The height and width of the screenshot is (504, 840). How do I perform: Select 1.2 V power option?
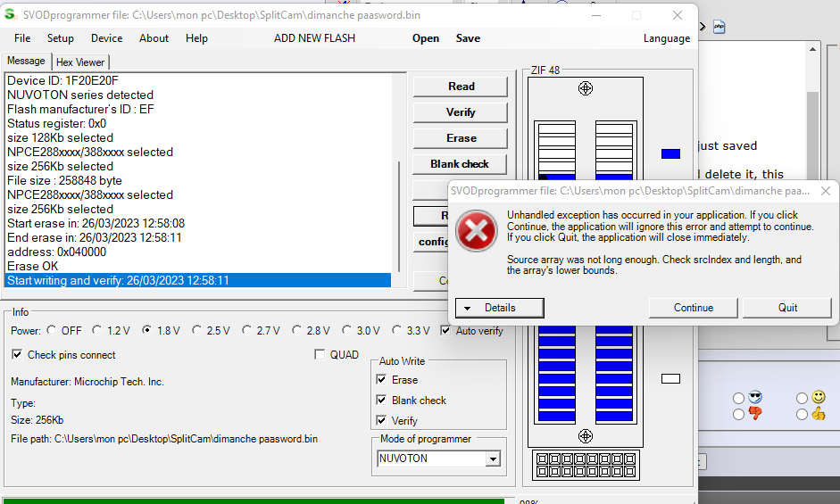(x=97, y=330)
